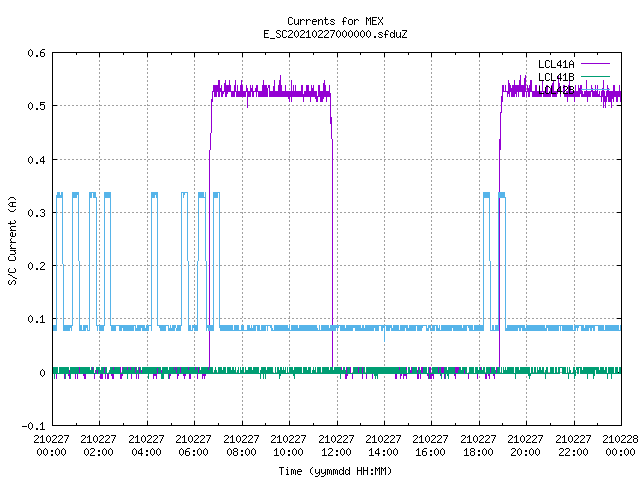Click the -0.1 y-axis tick label
640x480 pixels.
[x=33, y=426]
